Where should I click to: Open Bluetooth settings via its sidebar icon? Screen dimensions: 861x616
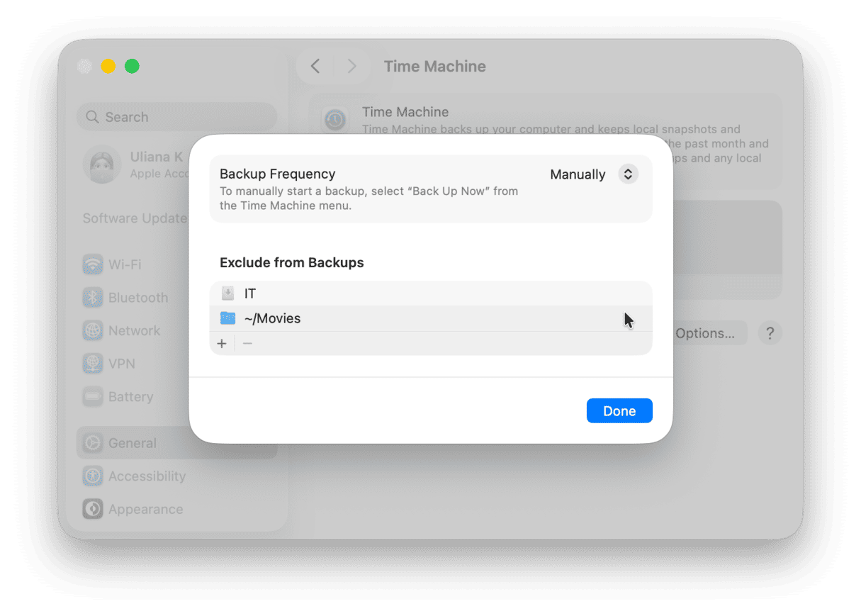(x=92, y=298)
